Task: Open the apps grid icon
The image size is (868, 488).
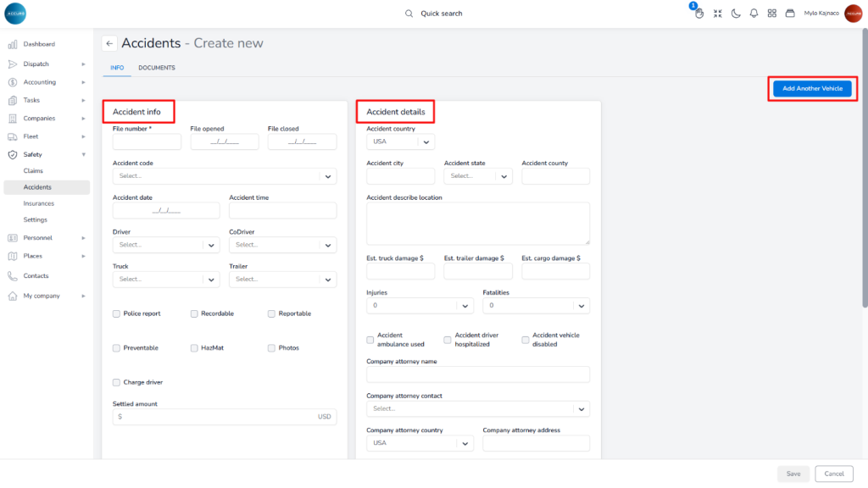Action: pos(772,14)
